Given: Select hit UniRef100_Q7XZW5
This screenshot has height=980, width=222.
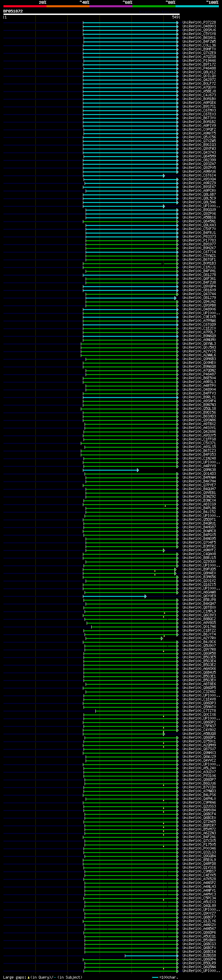Looking at the screenshot, I should pyautogui.click(x=199, y=141).
